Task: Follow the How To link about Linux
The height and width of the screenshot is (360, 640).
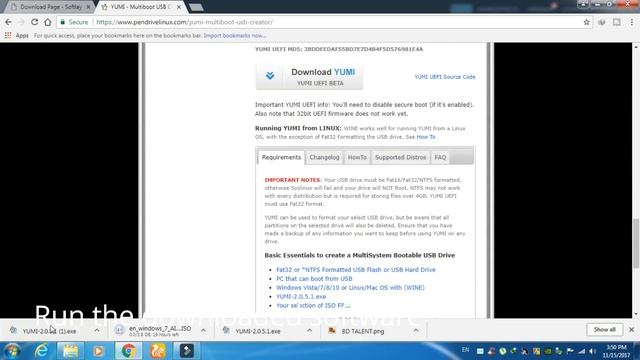Action: 426,137
